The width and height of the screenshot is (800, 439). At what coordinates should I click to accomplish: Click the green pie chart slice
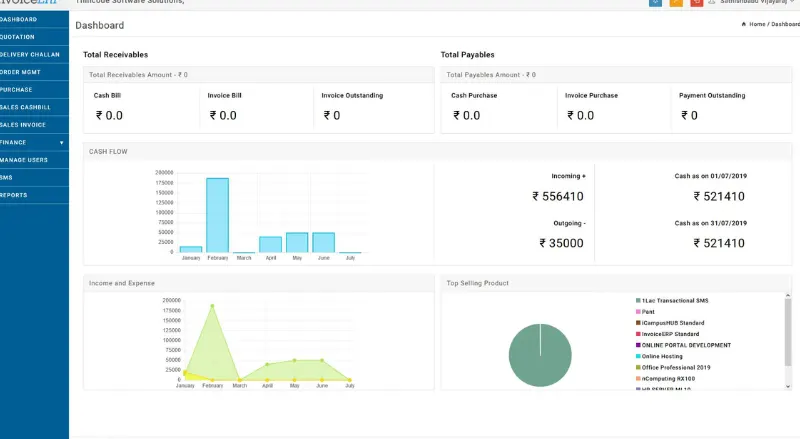point(540,355)
